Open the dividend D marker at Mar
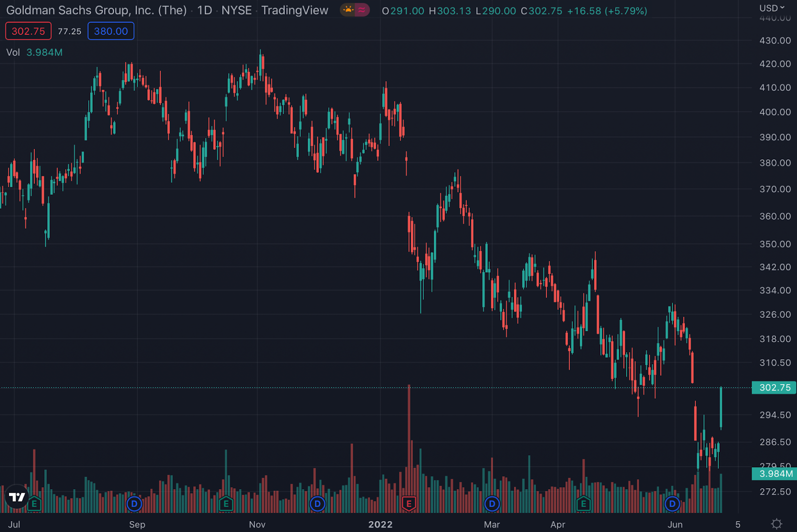Viewport: 797px width, 532px height. pos(492,504)
